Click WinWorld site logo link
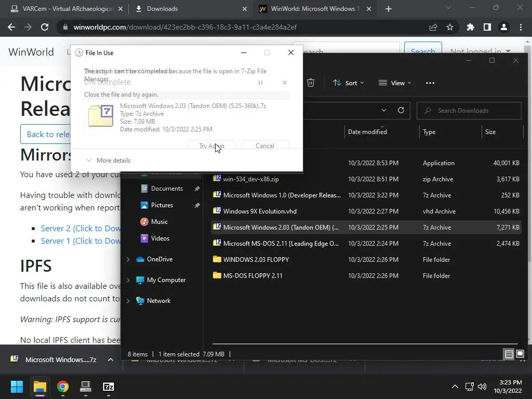 click(x=31, y=52)
